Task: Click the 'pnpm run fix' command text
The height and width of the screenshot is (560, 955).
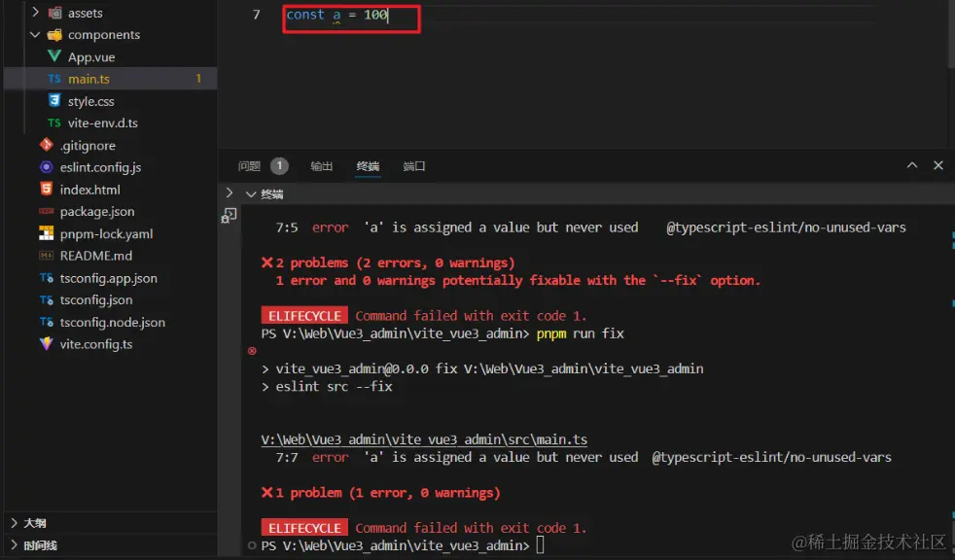Action: tap(580, 333)
